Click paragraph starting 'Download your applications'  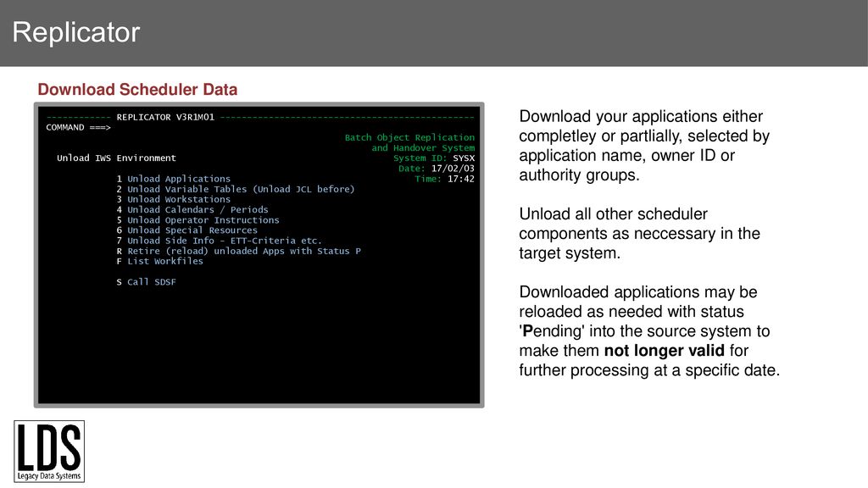[x=644, y=146]
